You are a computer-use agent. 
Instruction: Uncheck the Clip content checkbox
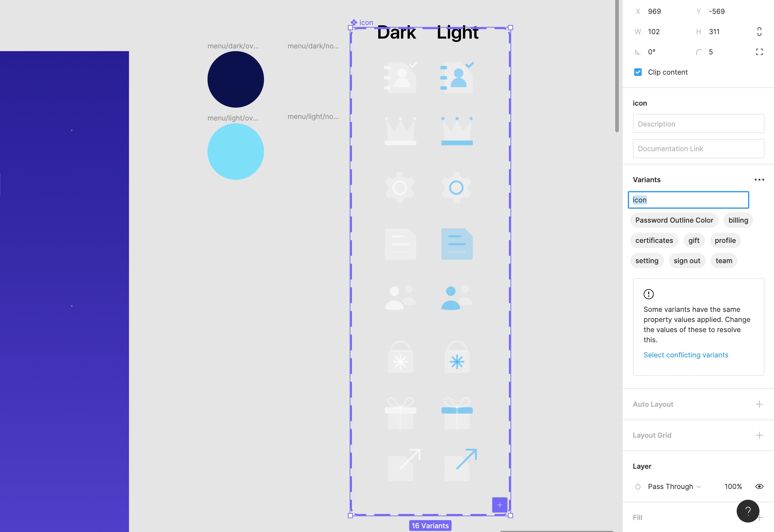click(638, 72)
